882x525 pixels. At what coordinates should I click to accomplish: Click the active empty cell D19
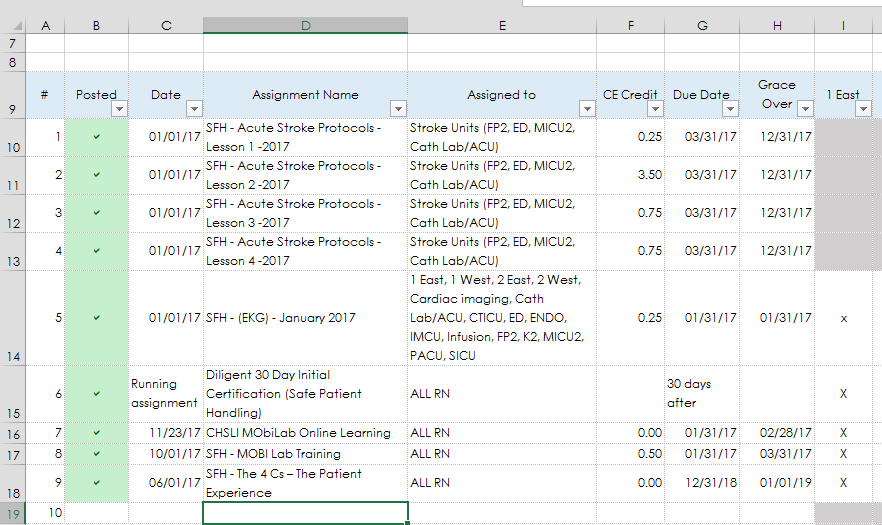point(305,513)
